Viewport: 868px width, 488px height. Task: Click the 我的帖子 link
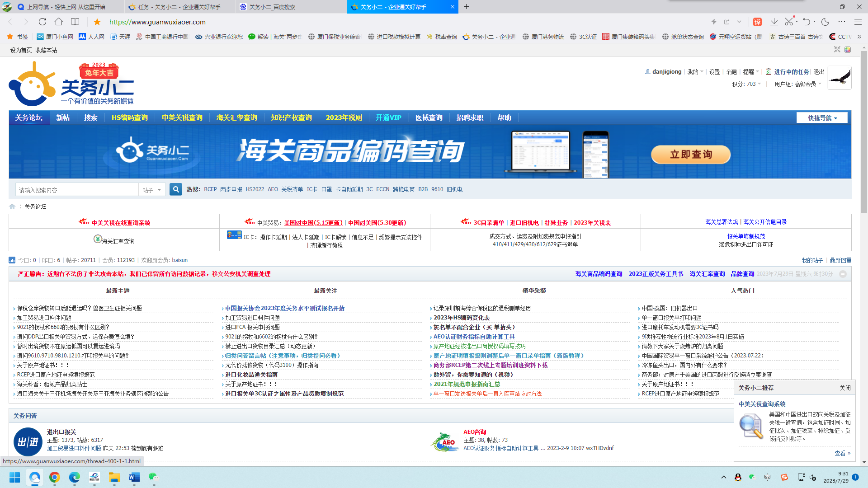tap(812, 260)
